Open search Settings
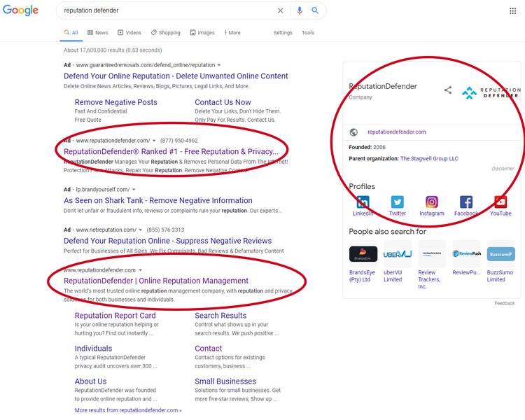Viewport: 525px width, 420px height. (x=283, y=32)
